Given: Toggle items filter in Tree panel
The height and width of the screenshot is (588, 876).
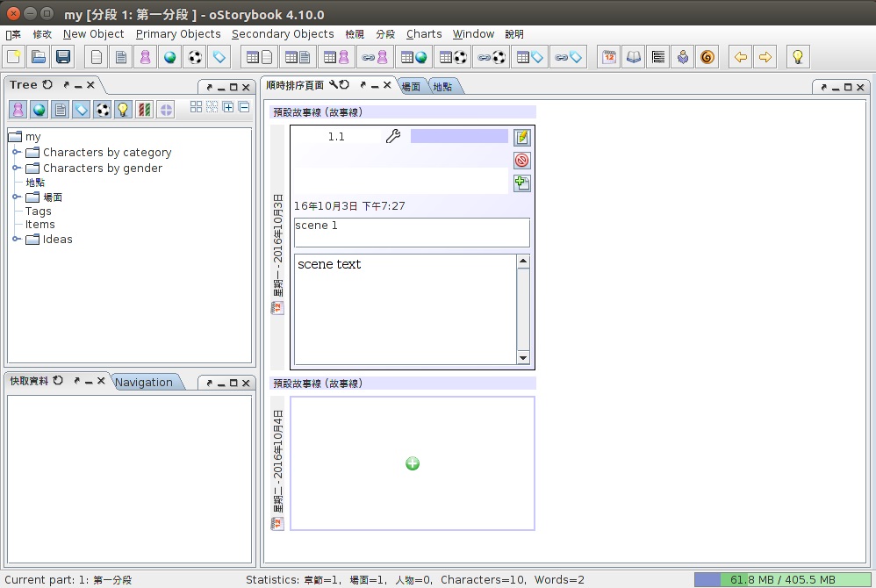Looking at the screenshot, I should (103, 110).
